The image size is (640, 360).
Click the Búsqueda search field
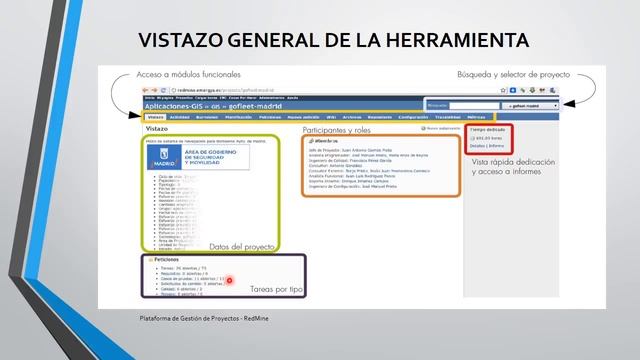pyautogui.click(x=474, y=106)
